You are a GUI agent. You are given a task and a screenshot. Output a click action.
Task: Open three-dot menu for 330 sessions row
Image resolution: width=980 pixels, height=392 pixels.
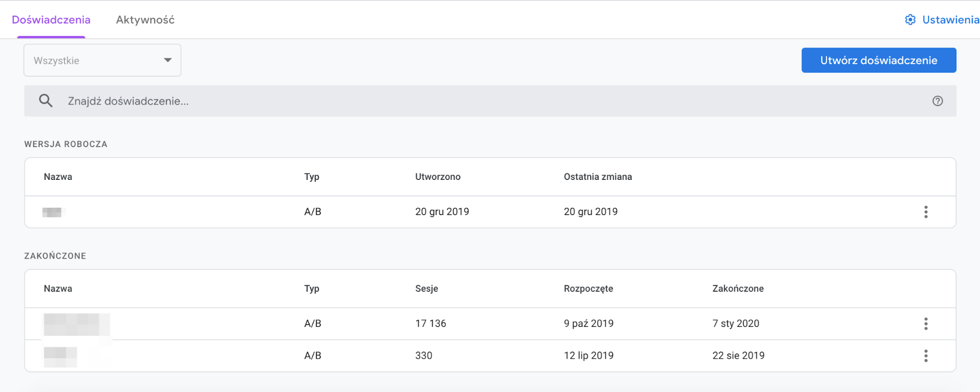(926, 356)
